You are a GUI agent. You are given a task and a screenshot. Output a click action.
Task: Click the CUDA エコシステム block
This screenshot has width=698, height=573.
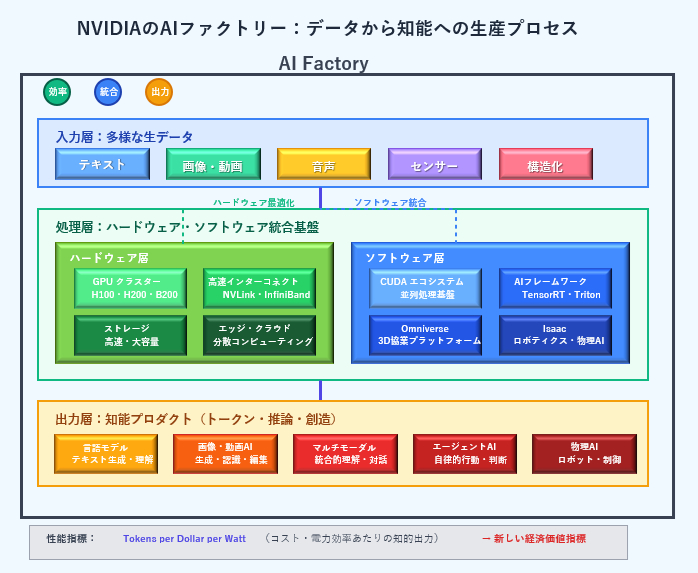tap(426, 288)
